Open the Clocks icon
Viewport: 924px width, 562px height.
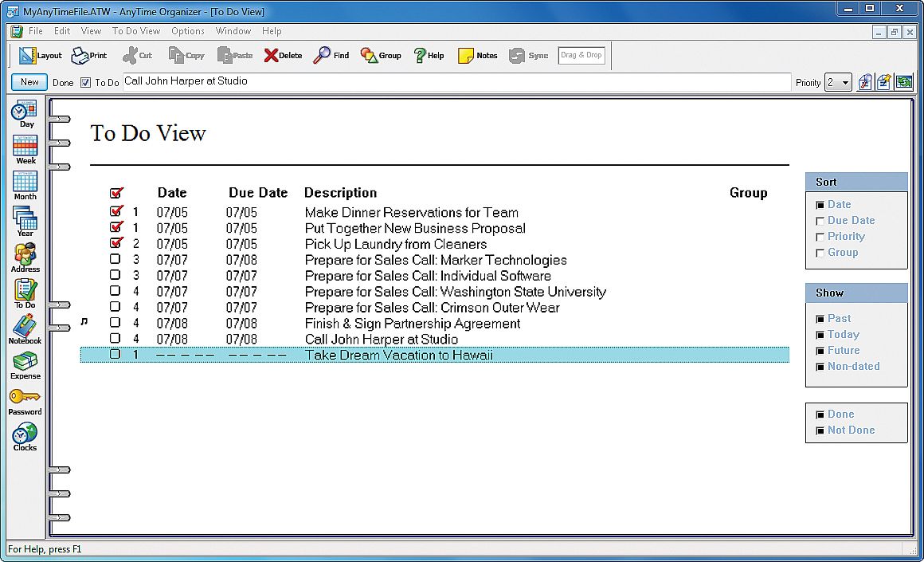click(25, 436)
